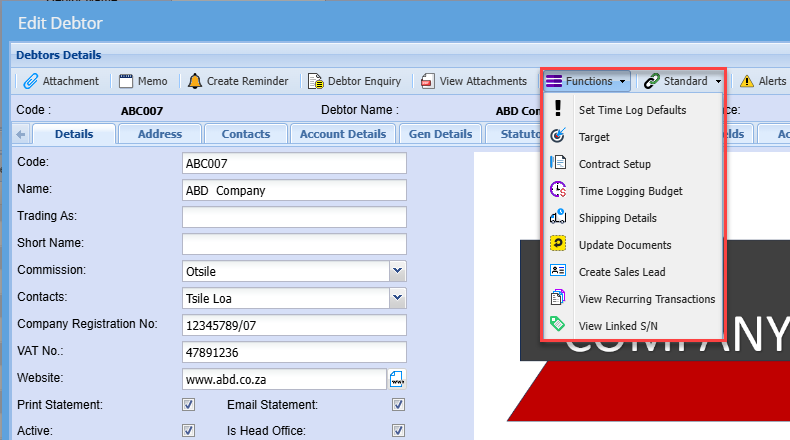Click the Create Reminder bell icon
The width and height of the screenshot is (790, 440).
(194, 81)
